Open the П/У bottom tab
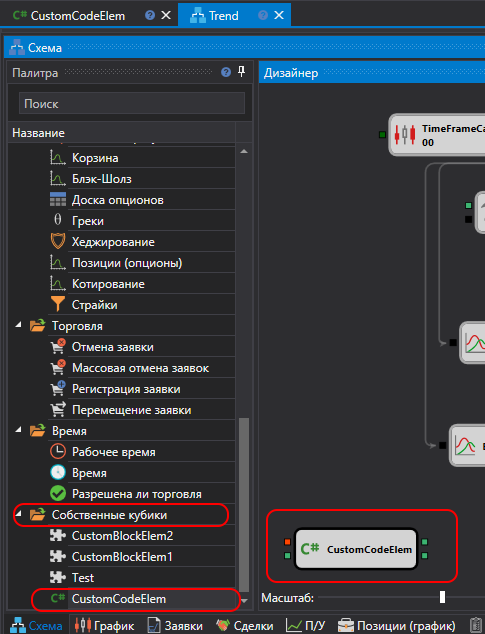Screen dimensions: 485x634 point(305,626)
